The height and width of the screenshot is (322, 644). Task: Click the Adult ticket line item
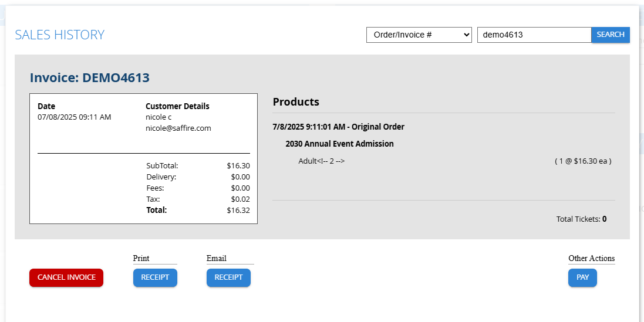click(321, 161)
